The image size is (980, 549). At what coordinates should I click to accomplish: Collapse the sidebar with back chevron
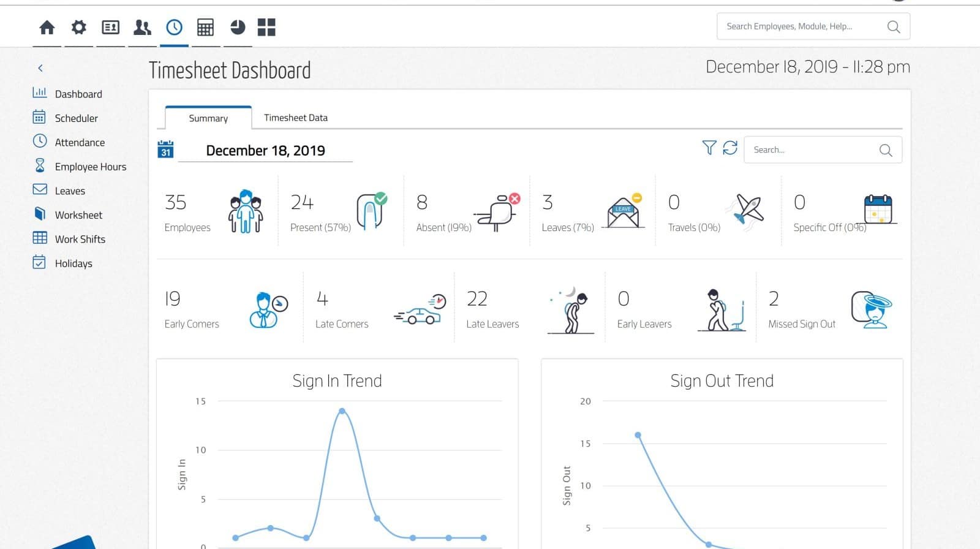(40, 68)
